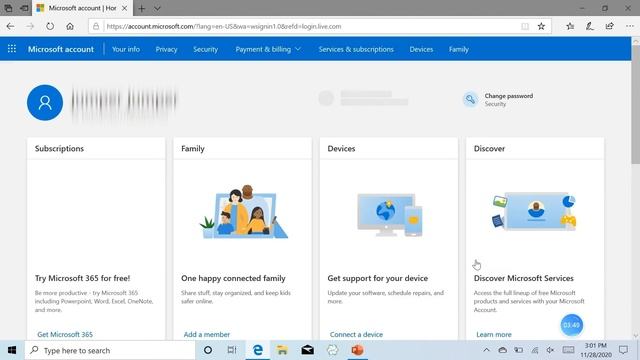Click the browser forward arrow
This screenshot has width=640, height=360.
pos(30,26)
